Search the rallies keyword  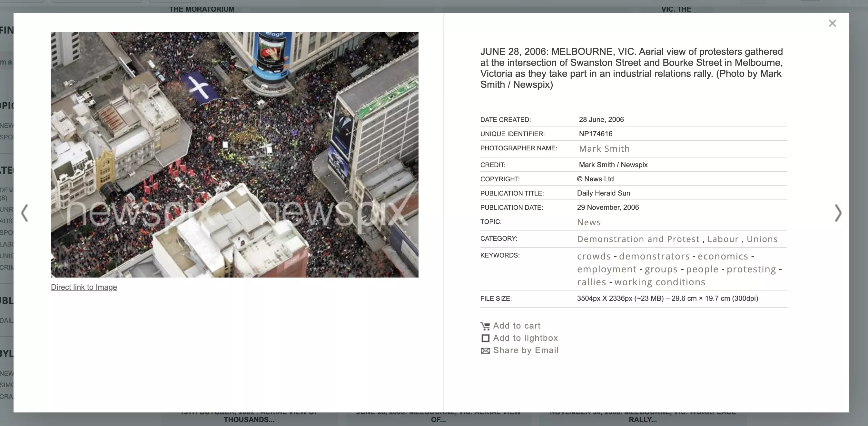click(x=591, y=282)
